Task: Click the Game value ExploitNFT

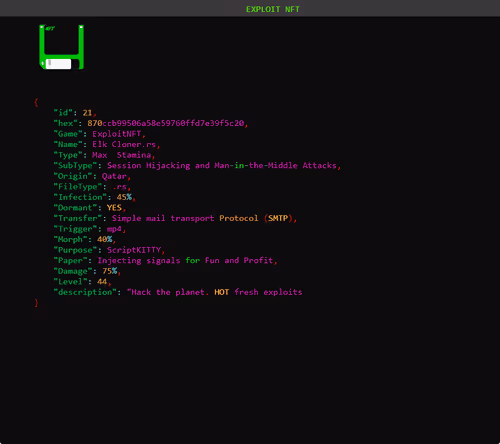Action: point(117,134)
